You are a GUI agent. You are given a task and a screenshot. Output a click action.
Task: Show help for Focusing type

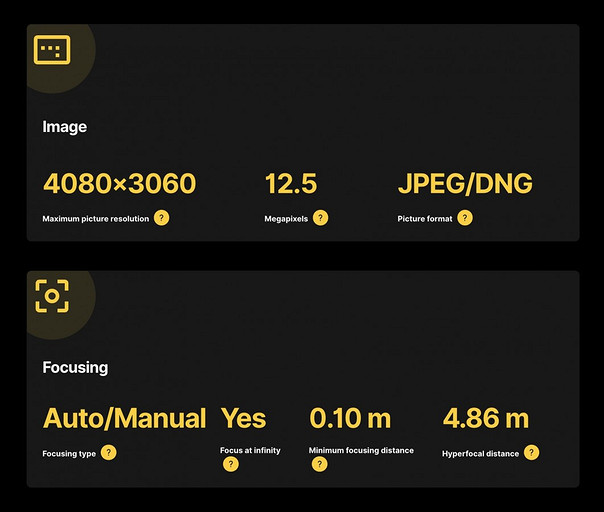[x=109, y=453]
